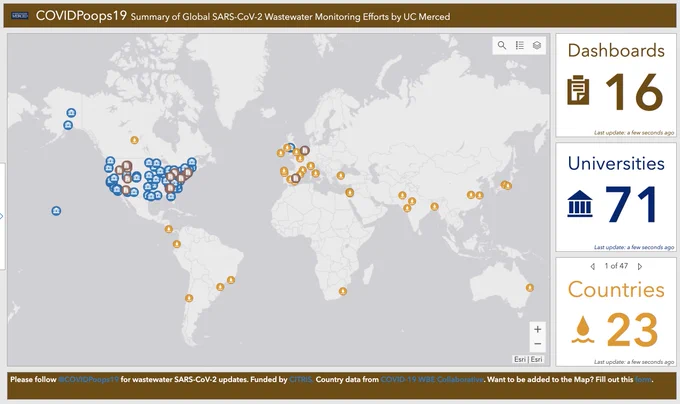Click the Universities building icon
The width and height of the screenshot is (680, 404).
pos(580,203)
